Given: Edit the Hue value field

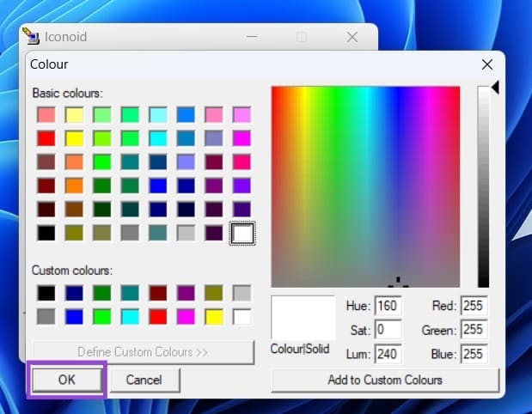Looking at the screenshot, I should click(388, 306).
